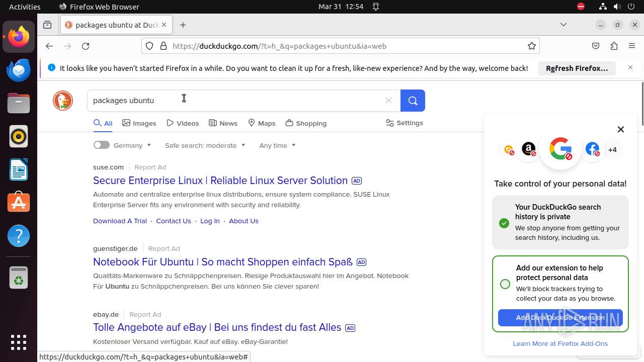Toggle Germany region switch
The height and width of the screenshot is (362, 644).
(101, 145)
